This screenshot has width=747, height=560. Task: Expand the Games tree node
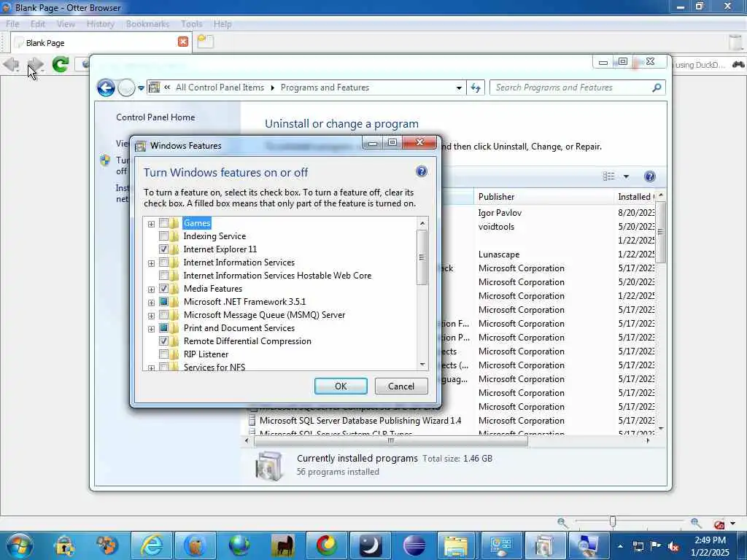pyautogui.click(x=151, y=224)
